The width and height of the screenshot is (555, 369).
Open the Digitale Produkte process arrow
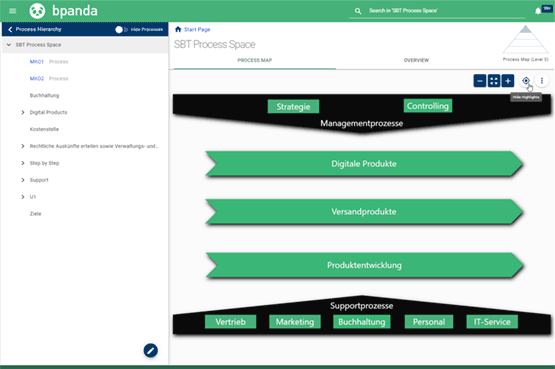(x=364, y=164)
